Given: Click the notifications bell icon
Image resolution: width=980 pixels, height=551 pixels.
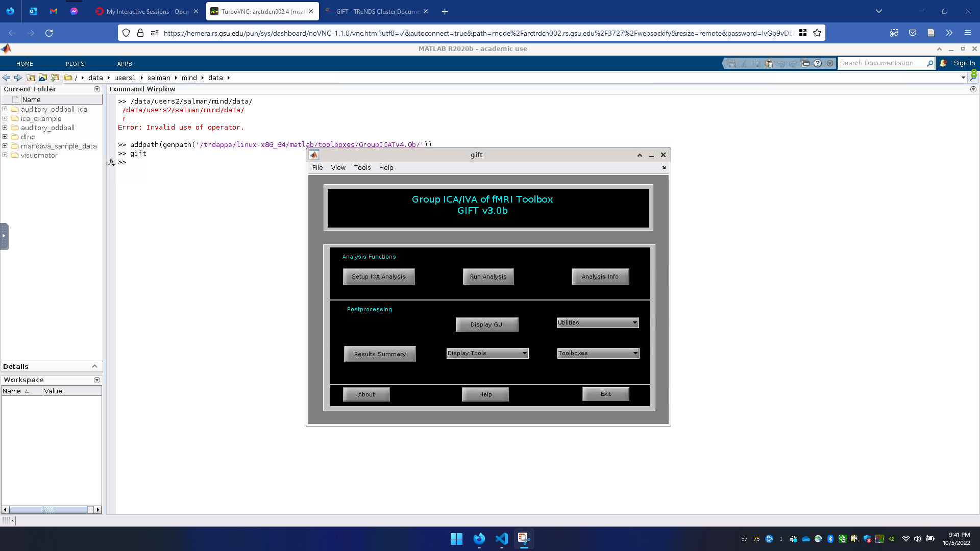Looking at the screenshot, I should coord(943,63).
